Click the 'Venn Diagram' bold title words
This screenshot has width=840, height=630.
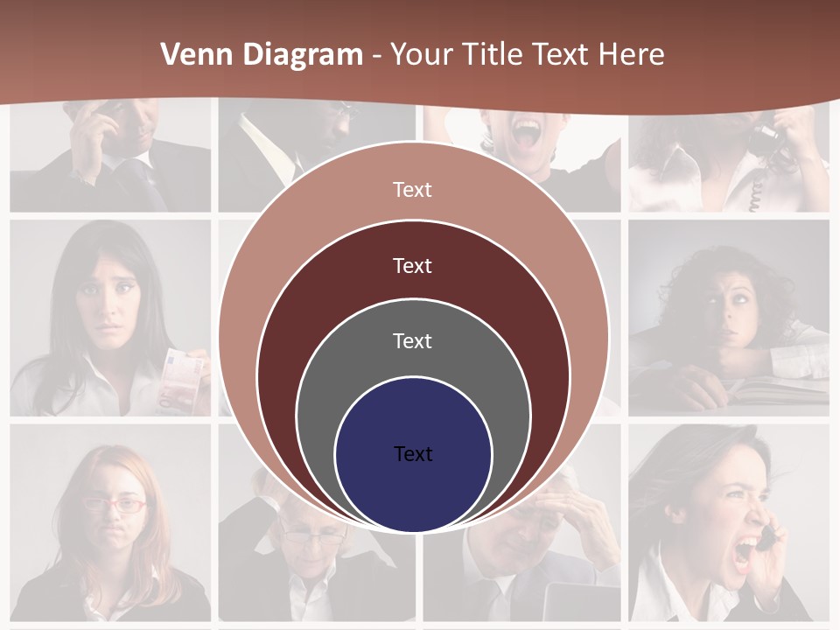[262, 54]
